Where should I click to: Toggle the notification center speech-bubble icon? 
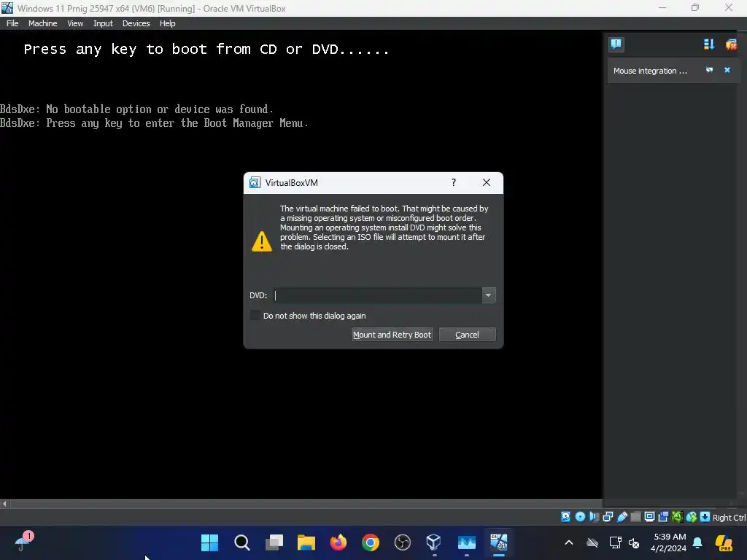tap(616, 44)
